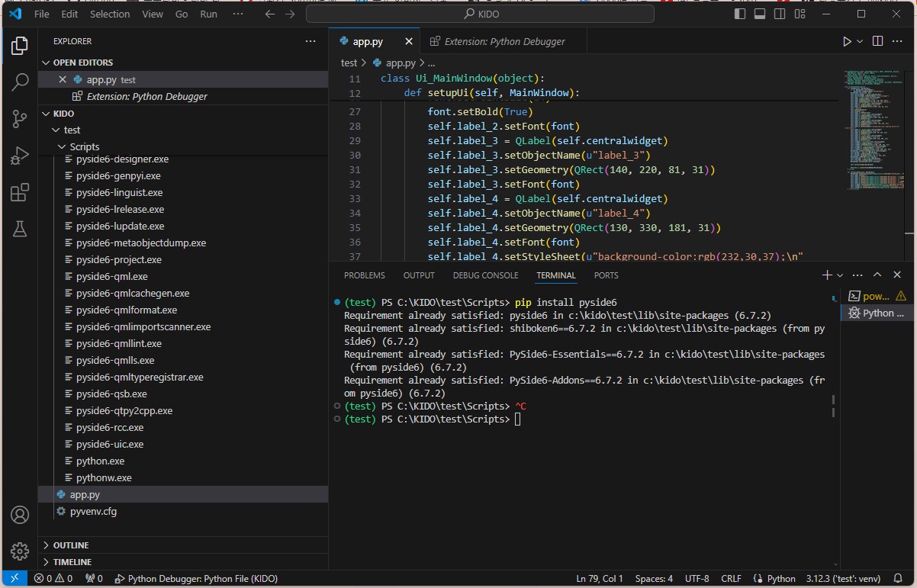Screen dimensions: 917x588
Task: Click the Accounts icon
Action: point(20,515)
